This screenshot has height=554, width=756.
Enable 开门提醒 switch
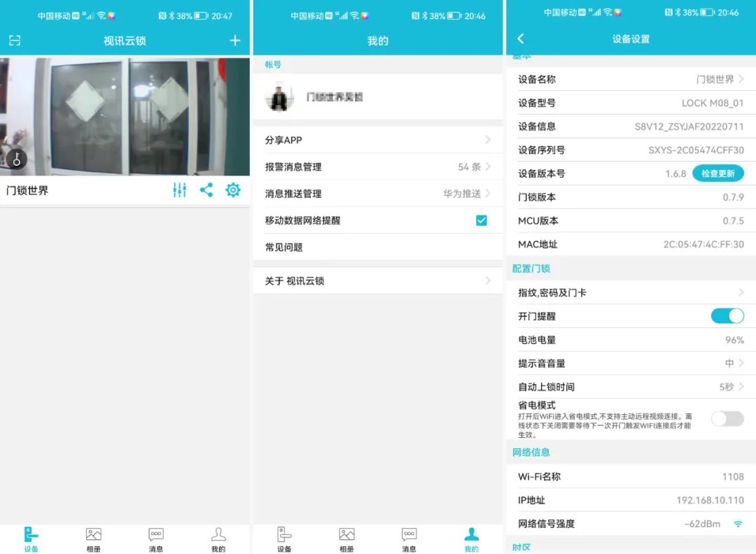[727, 315]
